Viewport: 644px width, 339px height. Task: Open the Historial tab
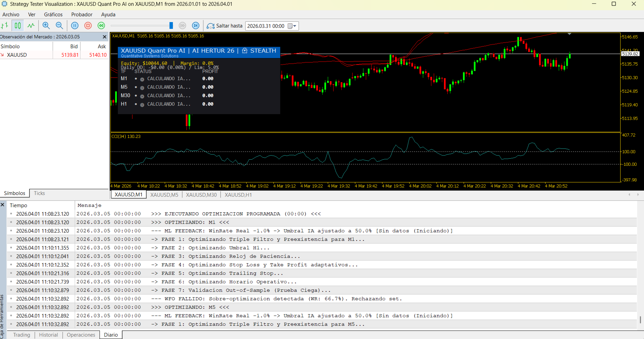(48, 335)
